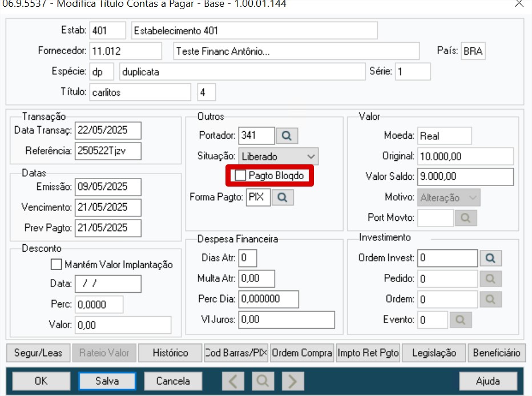Click the Ordem Invest input field

(448, 258)
